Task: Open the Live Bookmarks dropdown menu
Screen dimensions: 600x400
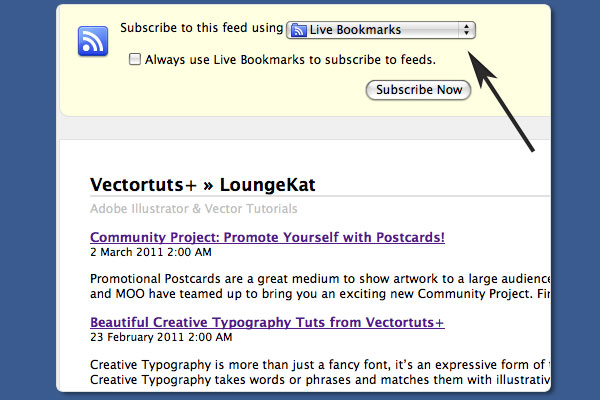Action: pos(380,30)
